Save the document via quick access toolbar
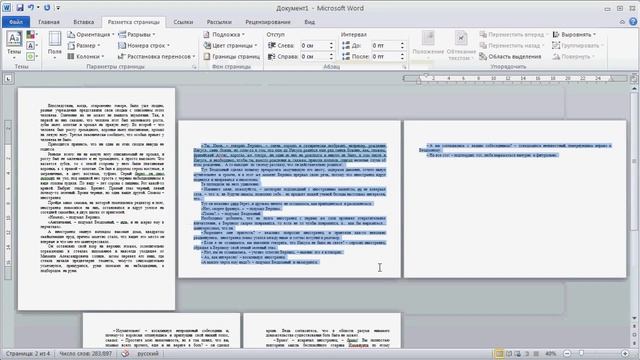The height and width of the screenshot is (360, 640). 20,8
